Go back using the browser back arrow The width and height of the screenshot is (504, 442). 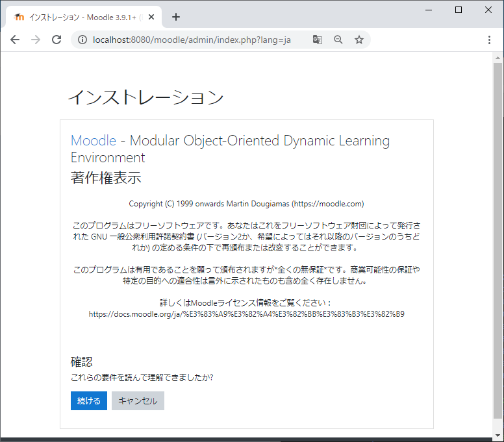[15, 40]
